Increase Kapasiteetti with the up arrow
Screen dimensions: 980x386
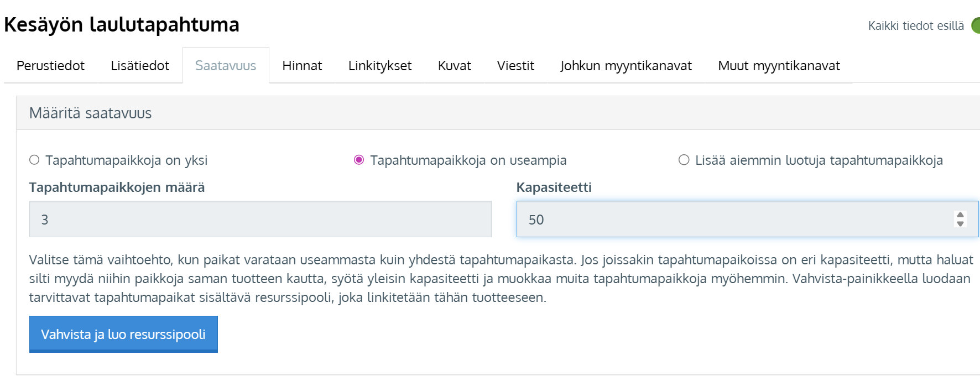coord(960,215)
